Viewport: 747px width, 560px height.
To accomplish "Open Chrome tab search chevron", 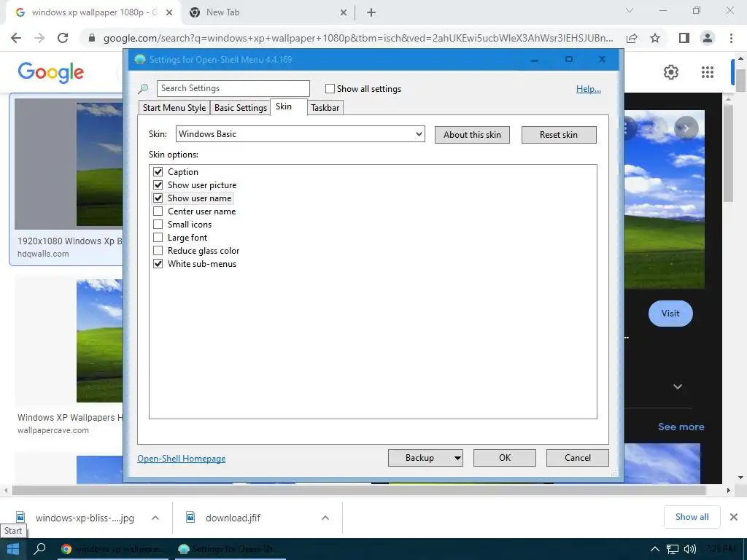I will pyautogui.click(x=630, y=10).
